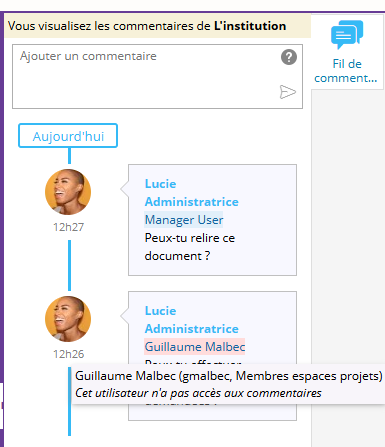
Task: Click Lucie's avatar at 12h27
Action: (x=68, y=192)
